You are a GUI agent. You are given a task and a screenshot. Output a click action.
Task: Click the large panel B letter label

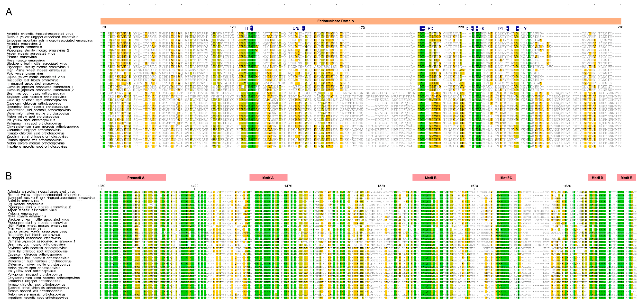9,176
